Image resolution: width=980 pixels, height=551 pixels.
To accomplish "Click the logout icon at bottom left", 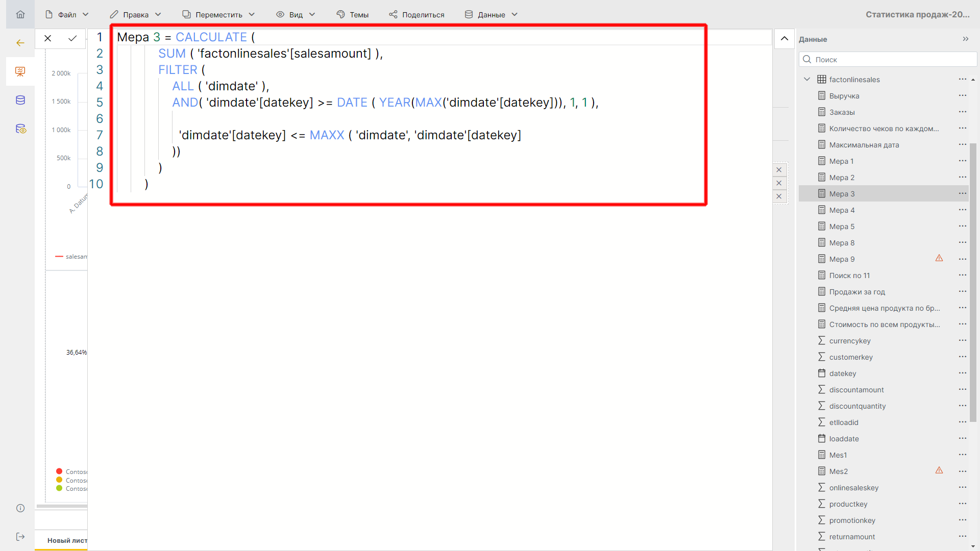I will (20, 537).
